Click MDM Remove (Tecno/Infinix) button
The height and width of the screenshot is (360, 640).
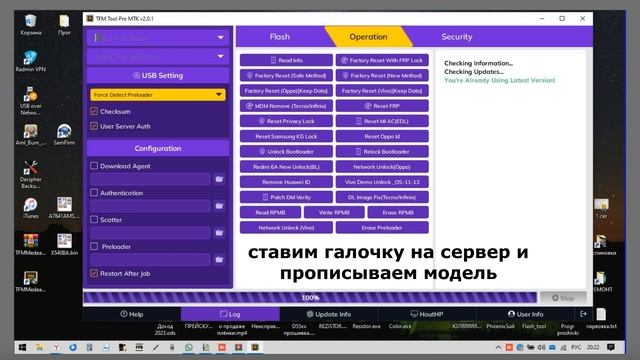coord(286,106)
